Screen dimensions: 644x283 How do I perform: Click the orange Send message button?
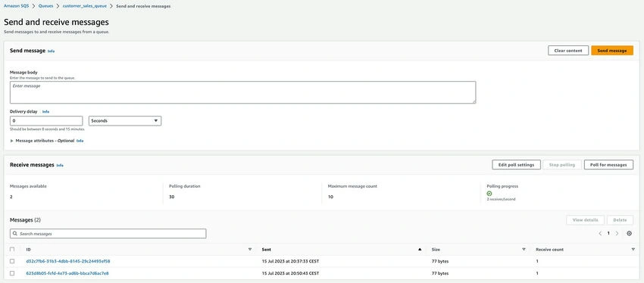click(x=612, y=51)
